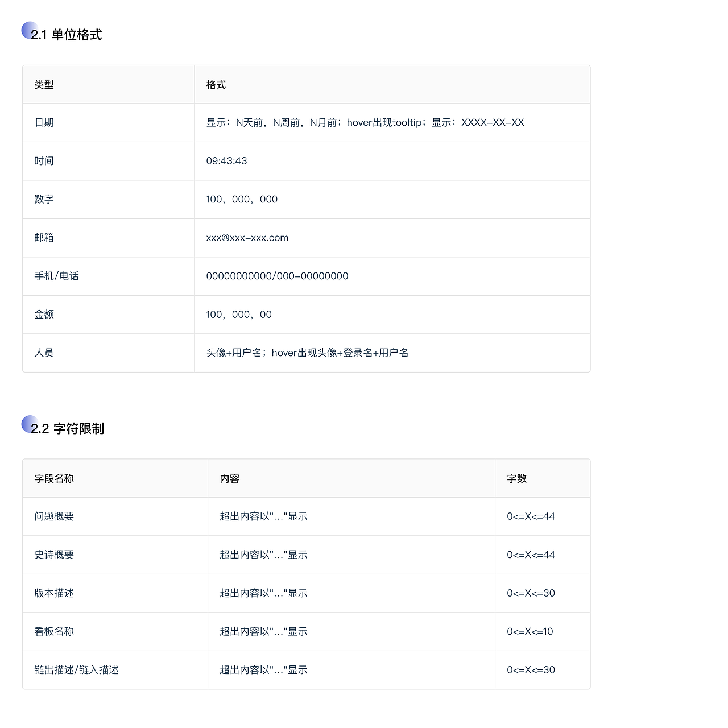This screenshot has height=728, width=728.
Task: Select the 问题概要 field name cell
Action: pos(53,516)
